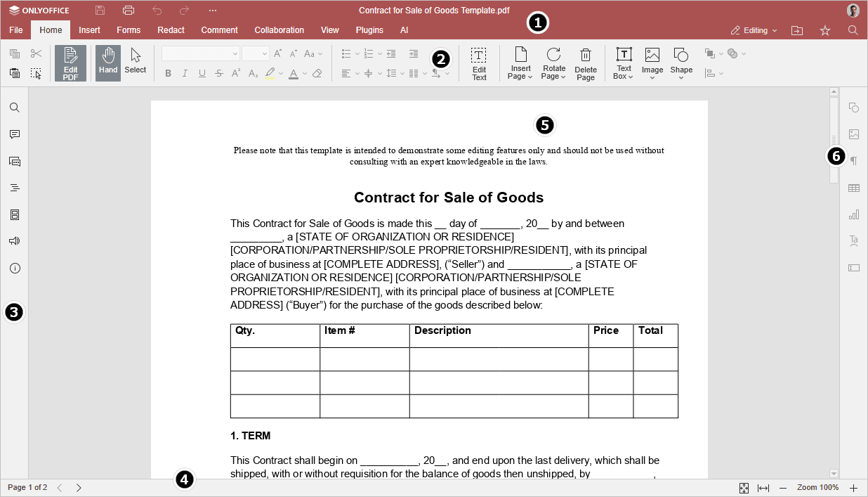The width and height of the screenshot is (868, 497).
Task: Toggle italic formatting
Action: pyautogui.click(x=185, y=73)
